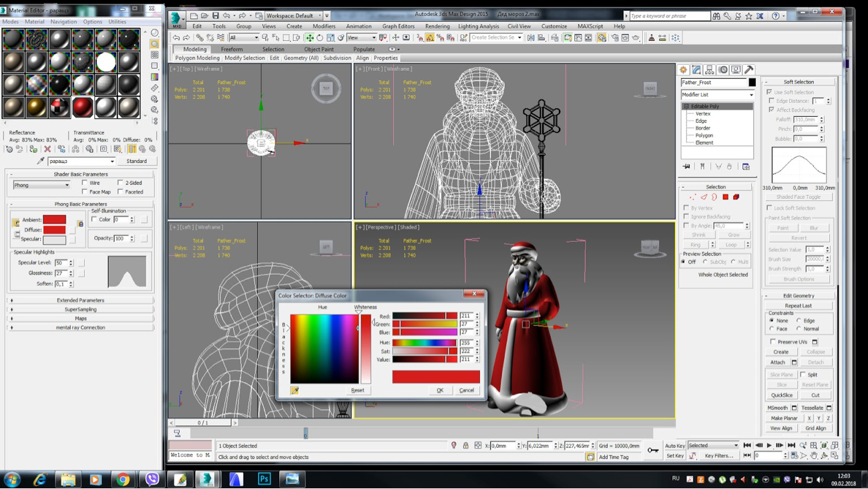Click the Reset Map/Mtl red X icon
The width and height of the screenshot is (868, 489).
tap(47, 149)
